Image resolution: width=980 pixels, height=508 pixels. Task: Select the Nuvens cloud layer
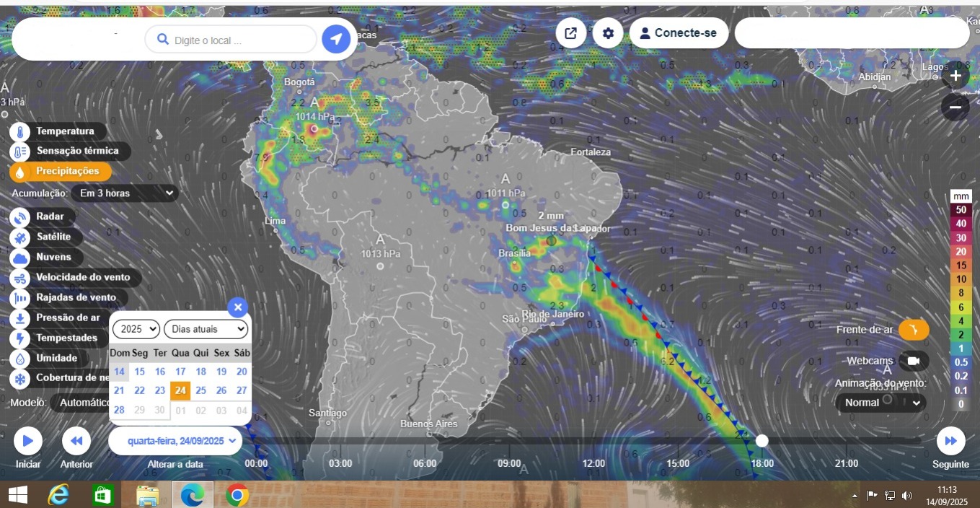(20, 257)
